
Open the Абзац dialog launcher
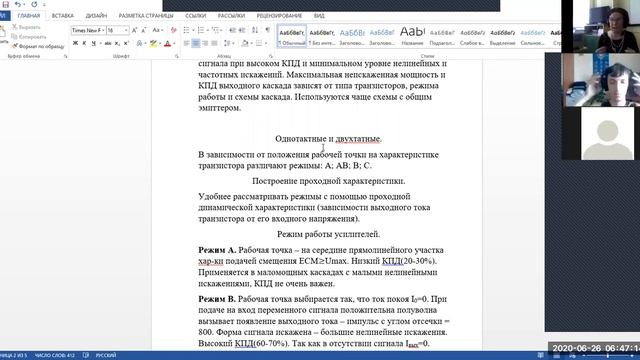[x=271, y=56]
